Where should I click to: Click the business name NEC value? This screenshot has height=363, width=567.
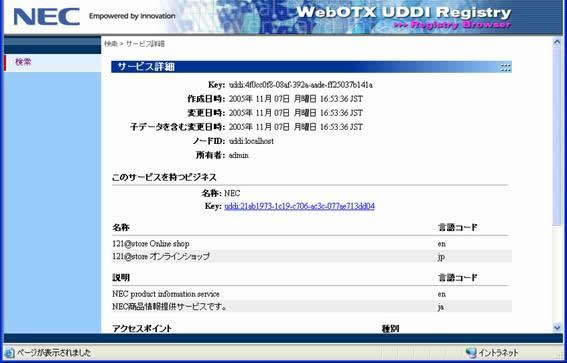tap(232, 193)
